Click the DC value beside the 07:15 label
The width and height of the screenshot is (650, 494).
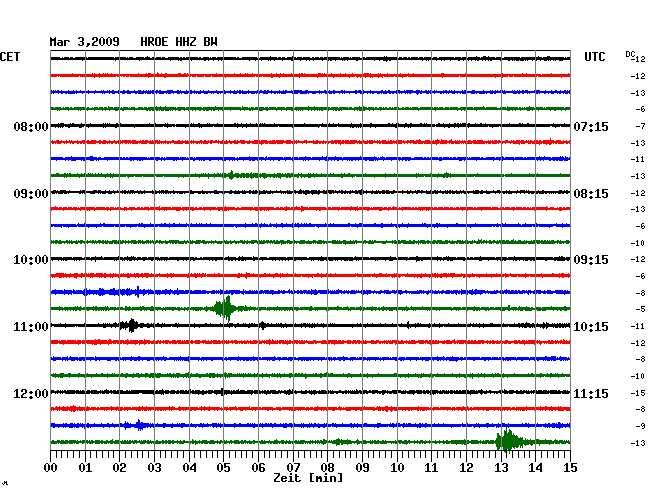point(641,126)
